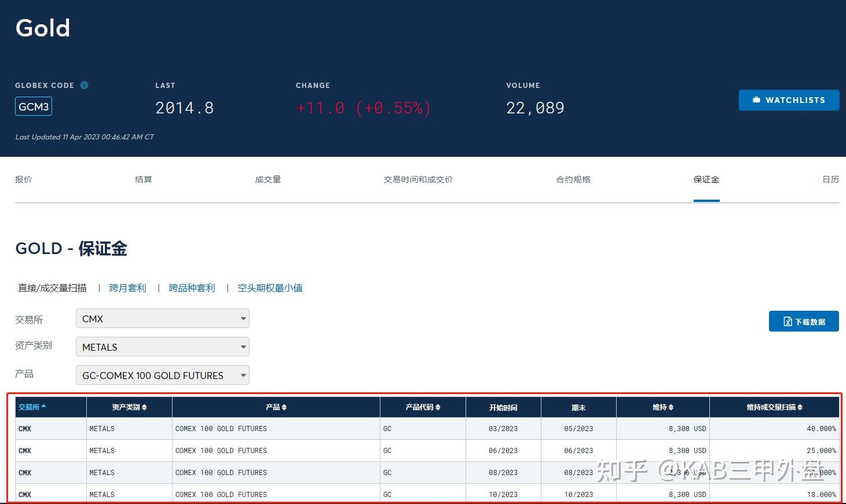Open the 跨月套利 link

coord(127,288)
